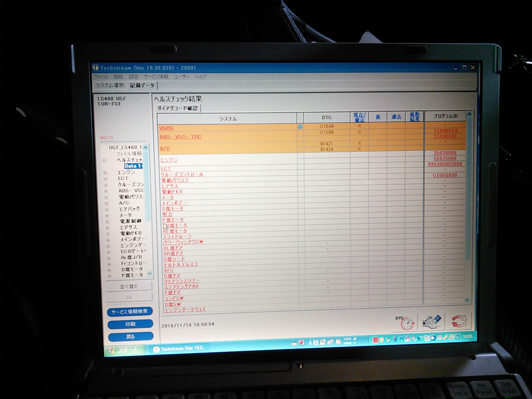Image resolution: width=532 pixels, height=399 pixels.
Task: Click the 並べ替え sort button
Action: (x=129, y=286)
